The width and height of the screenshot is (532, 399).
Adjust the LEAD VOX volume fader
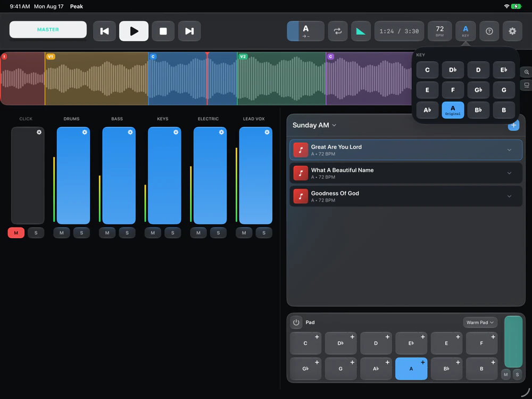255,176
